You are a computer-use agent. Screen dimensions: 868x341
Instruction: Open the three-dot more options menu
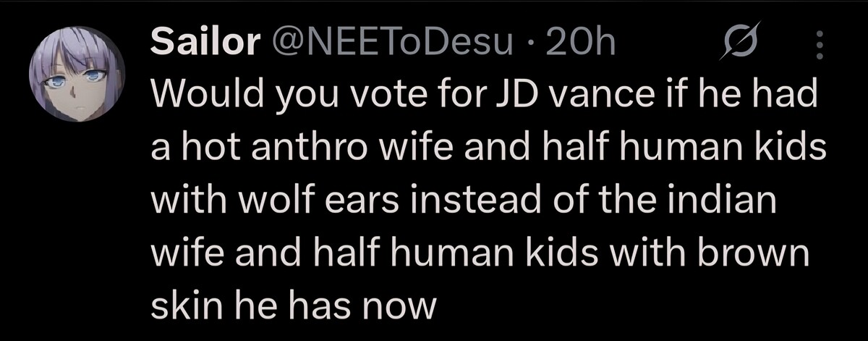coord(820,46)
